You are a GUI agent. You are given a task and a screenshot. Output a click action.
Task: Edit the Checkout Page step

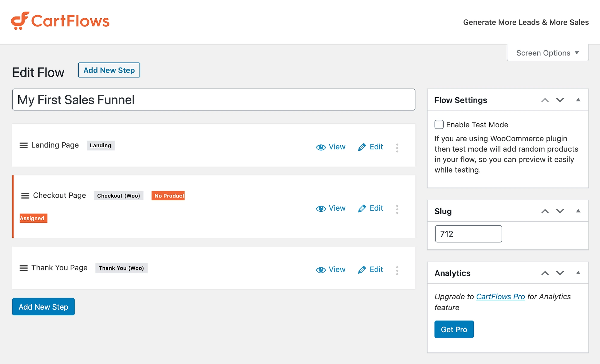370,208
